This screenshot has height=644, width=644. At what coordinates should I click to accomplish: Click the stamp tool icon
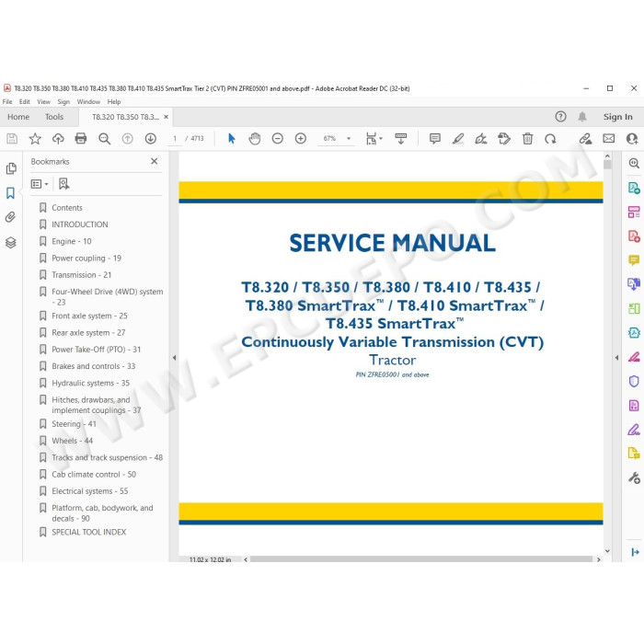(x=504, y=139)
